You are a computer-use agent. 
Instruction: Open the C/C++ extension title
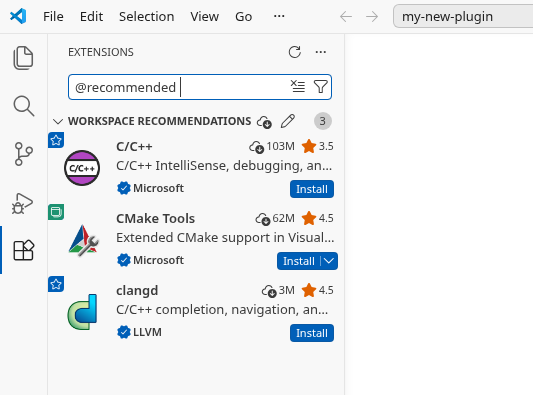pyautogui.click(x=134, y=147)
